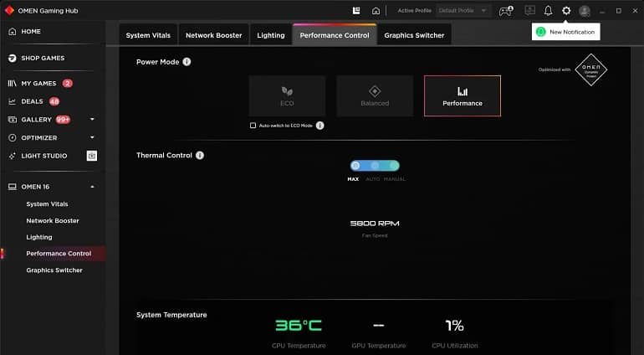Click the Light Studio launch icon in sidebar
Screen dimensions: 644x355
click(x=92, y=156)
